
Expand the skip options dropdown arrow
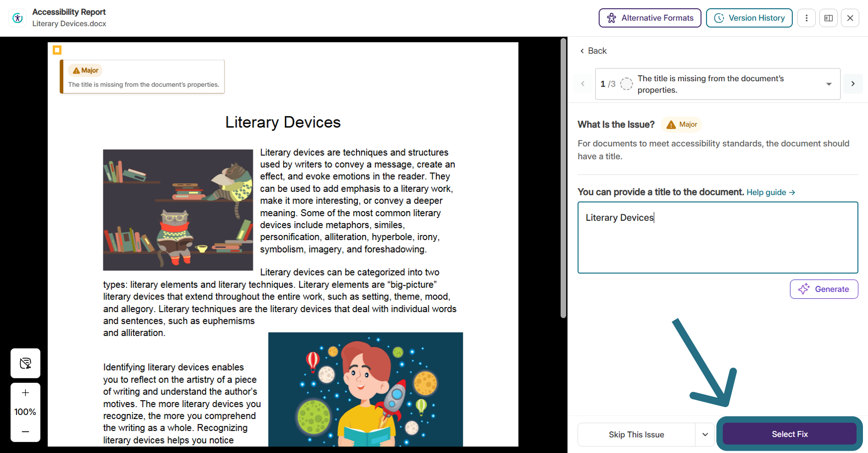[705, 435]
